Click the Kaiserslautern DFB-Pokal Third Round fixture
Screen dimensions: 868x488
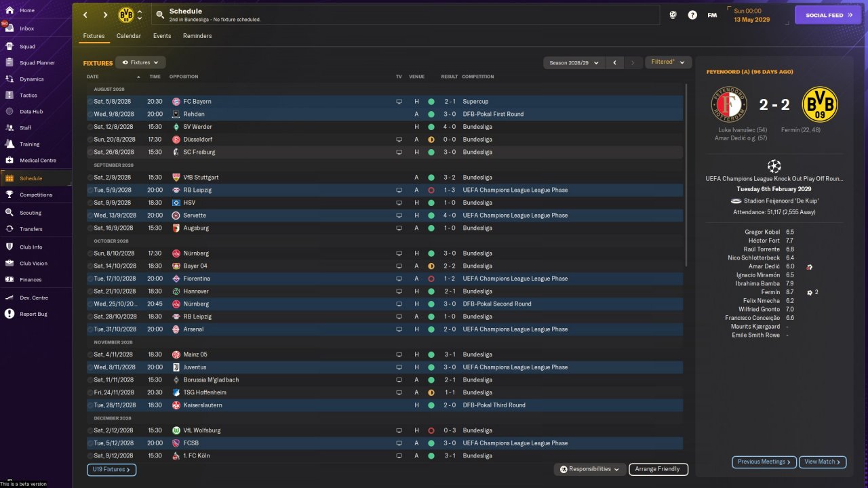(x=384, y=405)
